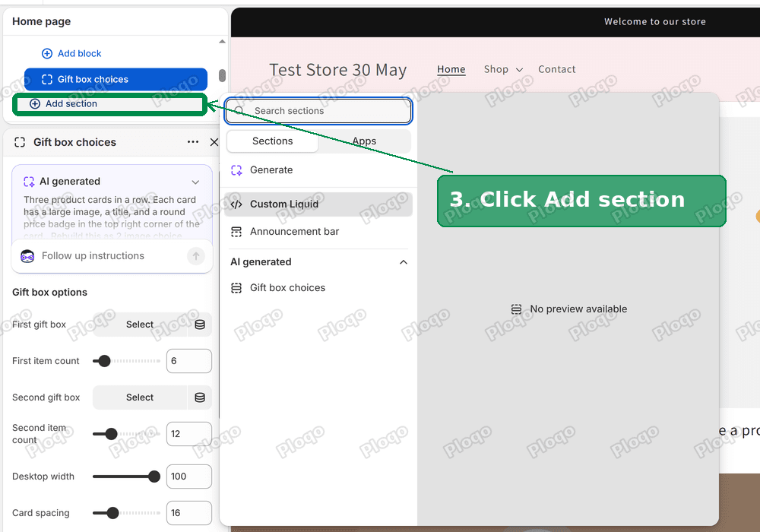Adjust the First item count slider
This screenshot has height=532, width=760.
click(126, 361)
